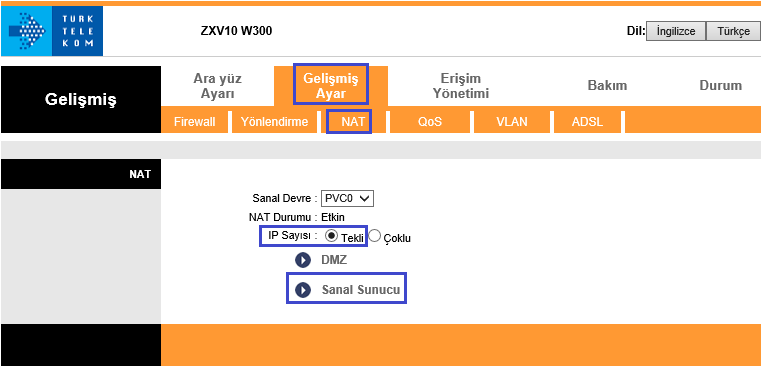Open the Erişim Yönetimi tab
Viewport: 763px width, 367px height.
pos(461,86)
